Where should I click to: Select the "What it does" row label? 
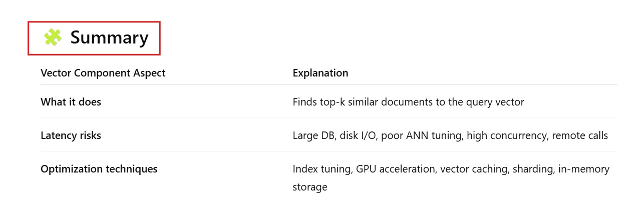(71, 102)
